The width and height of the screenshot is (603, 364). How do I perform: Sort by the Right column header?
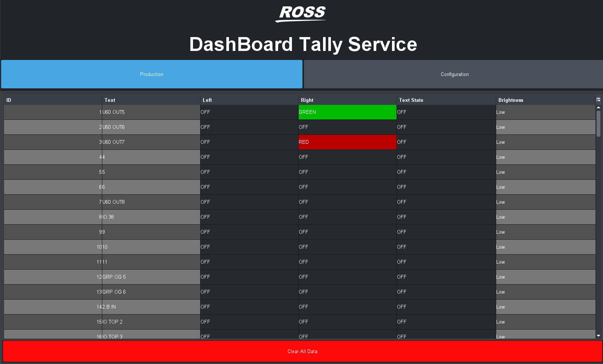tap(347, 100)
